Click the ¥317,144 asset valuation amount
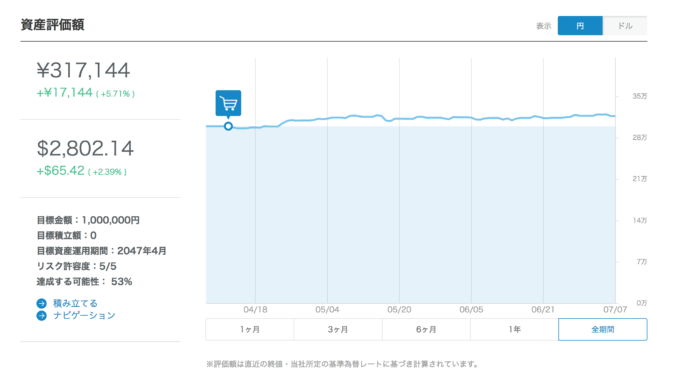The height and width of the screenshot is (381, 680). [x=83, y=70]
